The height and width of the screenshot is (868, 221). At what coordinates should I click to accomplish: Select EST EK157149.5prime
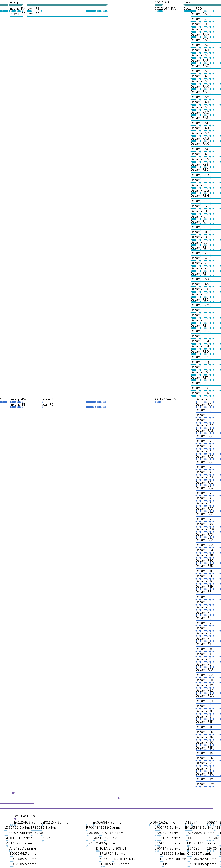click(x=101, y=843)
